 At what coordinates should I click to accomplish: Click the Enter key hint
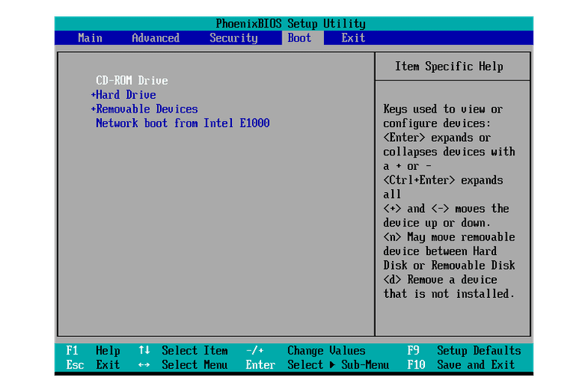[260, 364]
